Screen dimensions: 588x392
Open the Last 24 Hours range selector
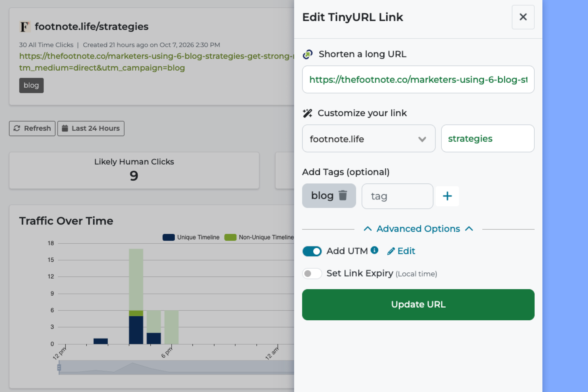[x=91, y=128]
